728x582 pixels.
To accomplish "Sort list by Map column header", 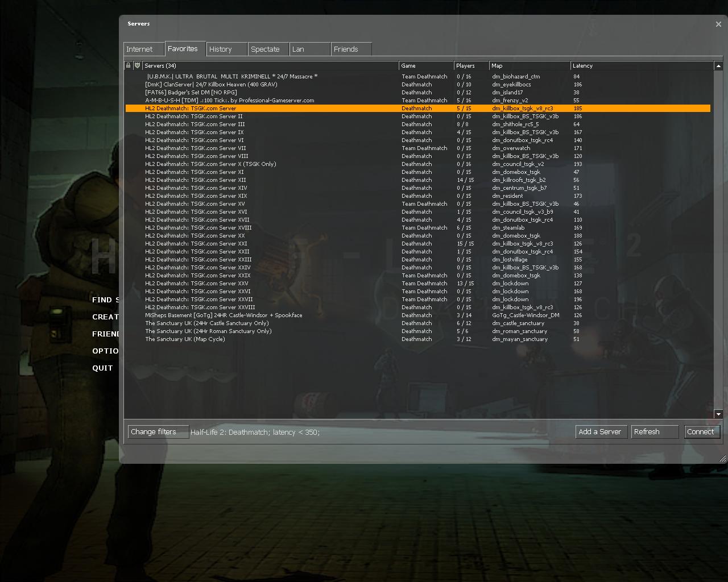I will click(x=529, y=66).
